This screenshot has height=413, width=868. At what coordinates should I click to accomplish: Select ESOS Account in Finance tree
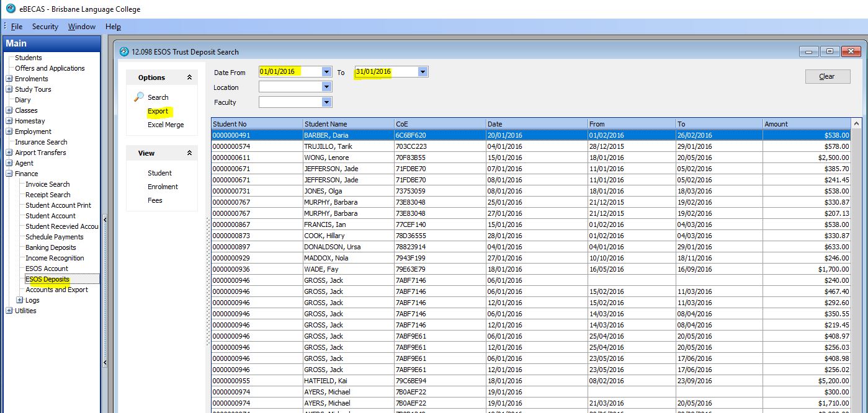47,269
